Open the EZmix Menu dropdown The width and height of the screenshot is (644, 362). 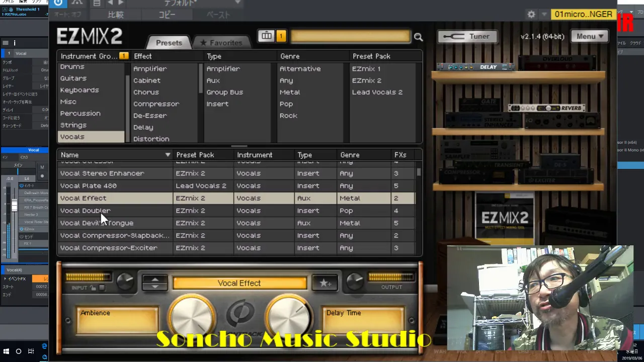[x=590, y=36]
